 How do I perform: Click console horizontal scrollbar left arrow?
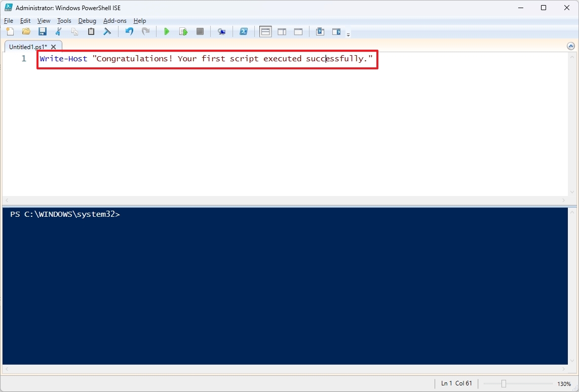click(7, 369)
